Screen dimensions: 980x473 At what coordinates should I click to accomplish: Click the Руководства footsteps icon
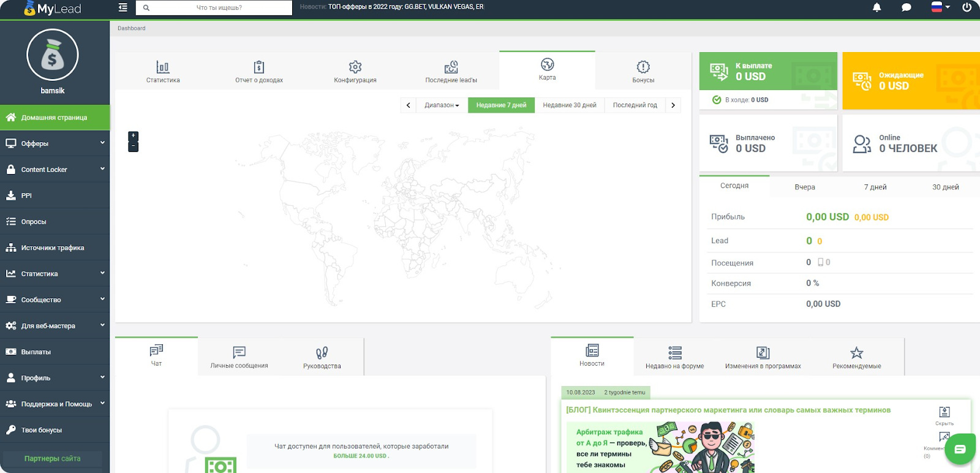tap(322, 353)
